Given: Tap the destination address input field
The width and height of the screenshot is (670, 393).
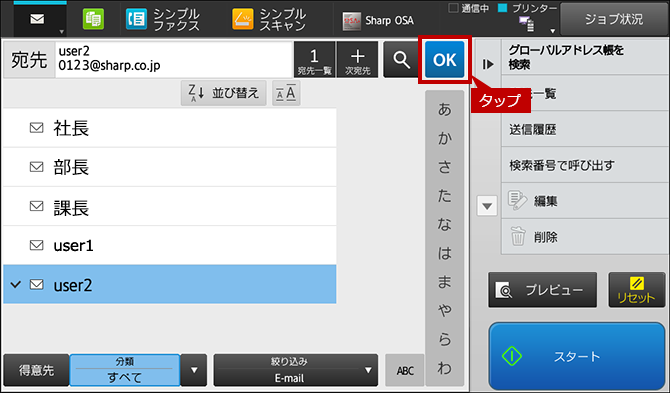Looking at the screenshot, I should [173, 59].
